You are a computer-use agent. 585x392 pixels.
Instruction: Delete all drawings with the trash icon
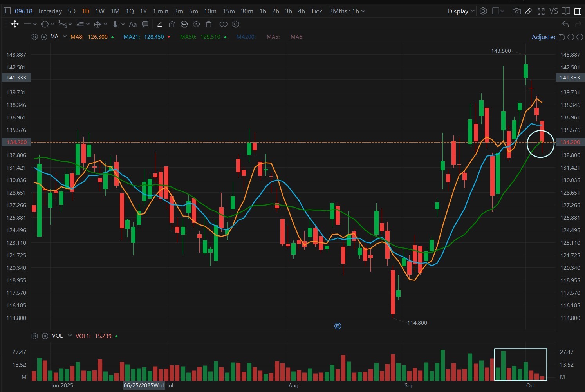[x=209, y=24]
